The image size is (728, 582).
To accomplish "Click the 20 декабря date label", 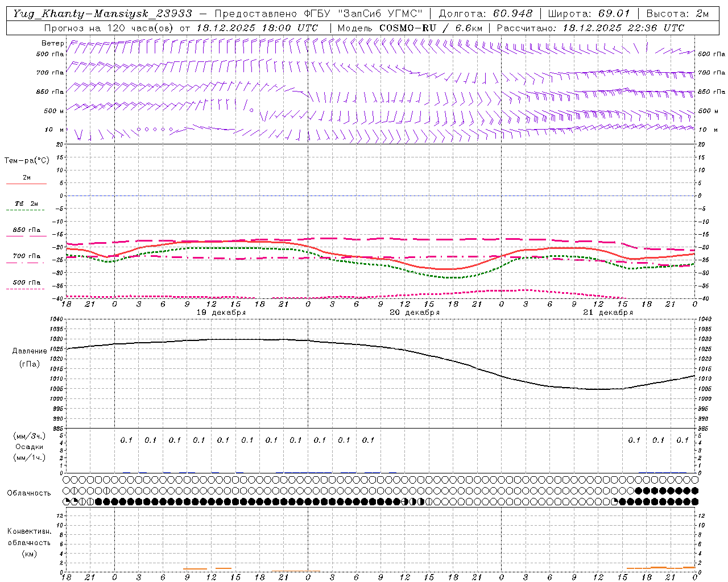I will click(415, 313).
